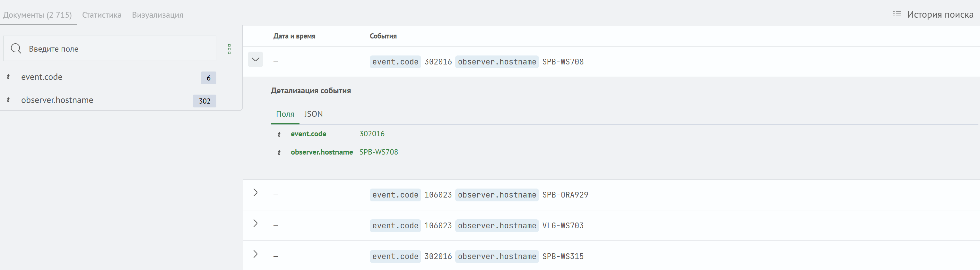The width and height of the screenshot is (980, 270).
Task: Click the search magnifier icon in field filter
Action: pos(16,49)
